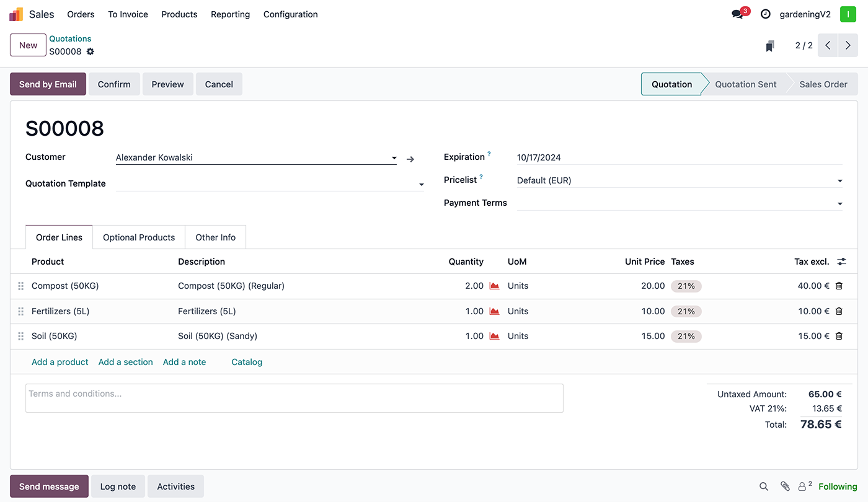Viewport: 868px width, 502px height.
Task: Expand the Quotation Template dropdown
Action: [421, 185]
